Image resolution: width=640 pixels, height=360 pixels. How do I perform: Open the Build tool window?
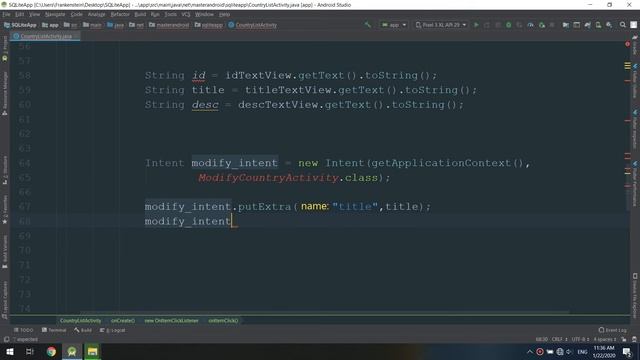tap(83, 330)
